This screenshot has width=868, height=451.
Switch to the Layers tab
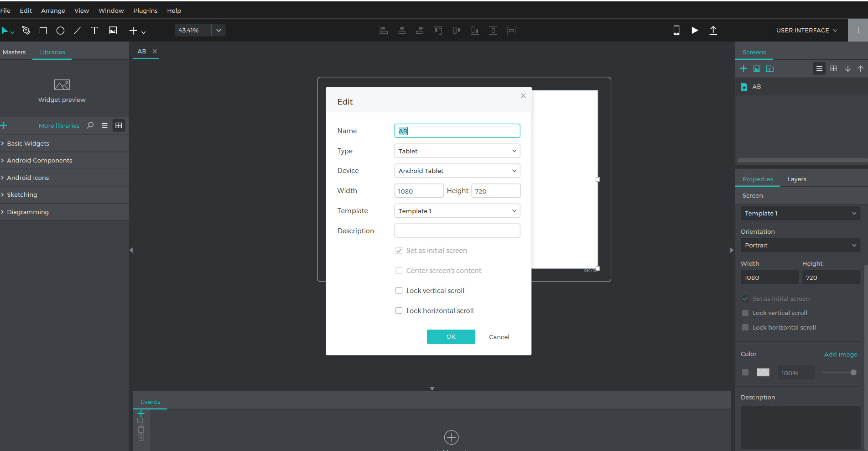(797, 179)
